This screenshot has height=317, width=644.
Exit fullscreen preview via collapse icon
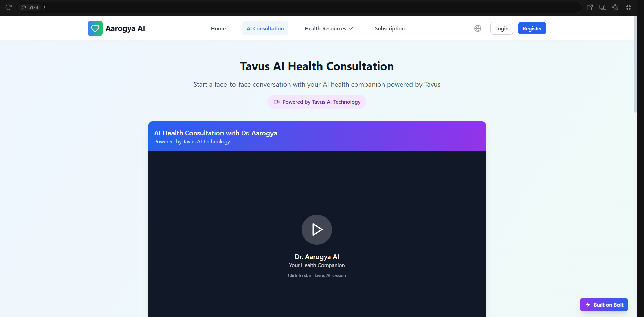click(628, 7)
